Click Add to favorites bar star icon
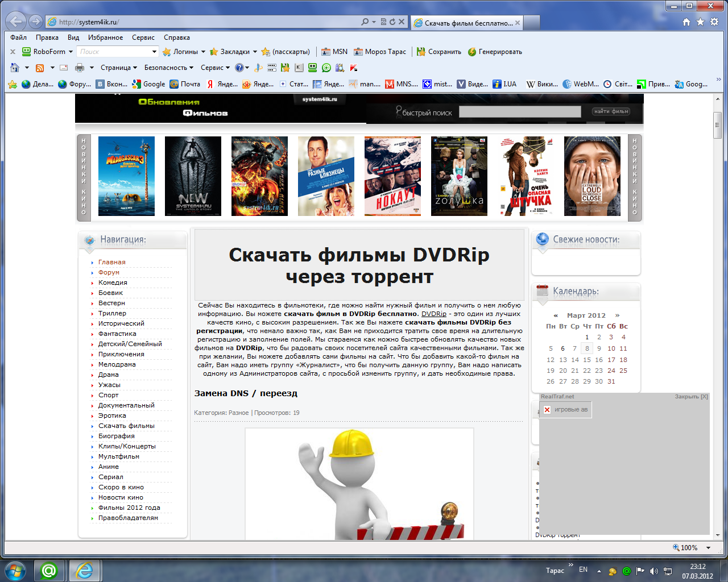This screenshot has width=728, height=582. tap(13, 84)
